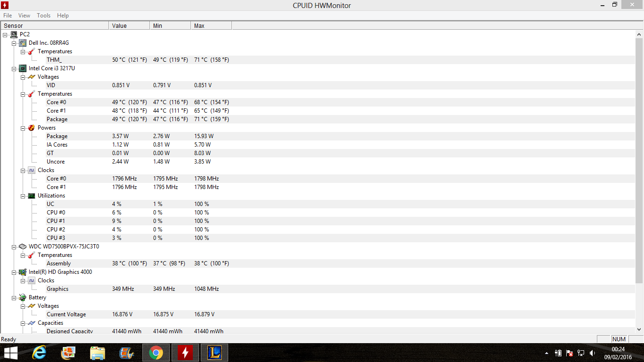Screen dimensions: 644x362
Task: Click the Intel Core i3 3217U chip icon
Action: (x=22, y=68)
